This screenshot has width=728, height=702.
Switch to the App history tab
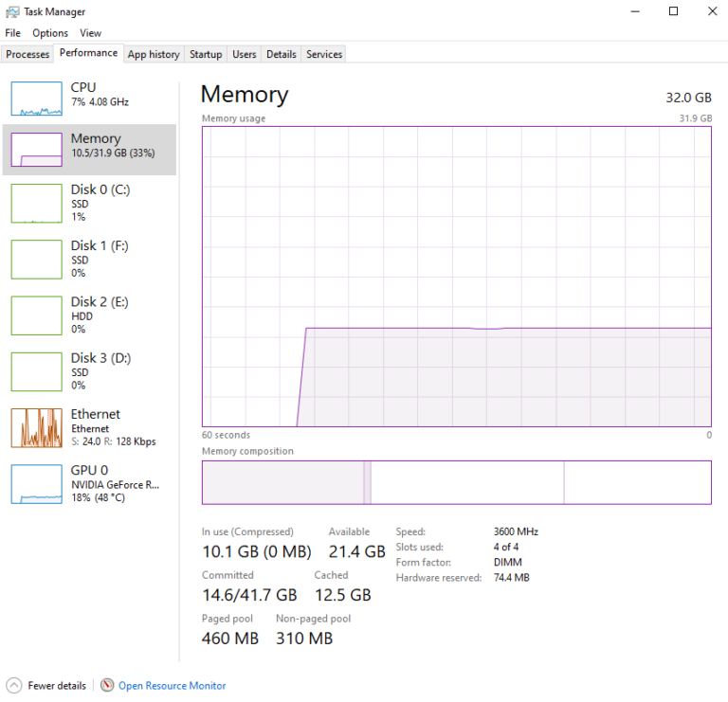click(x=153, y=54)
